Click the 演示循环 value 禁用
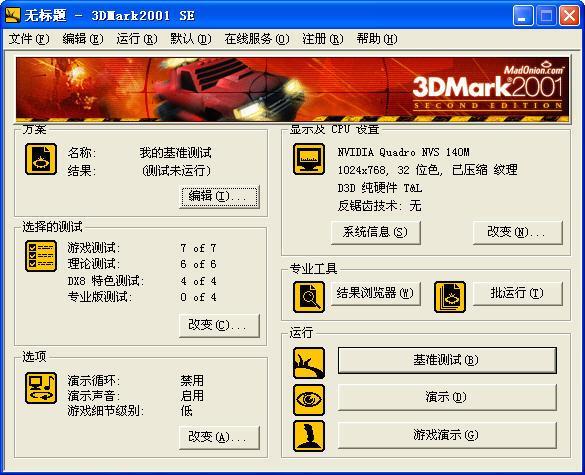The height and width of the screenshot is (475, 585). [192, 381]
